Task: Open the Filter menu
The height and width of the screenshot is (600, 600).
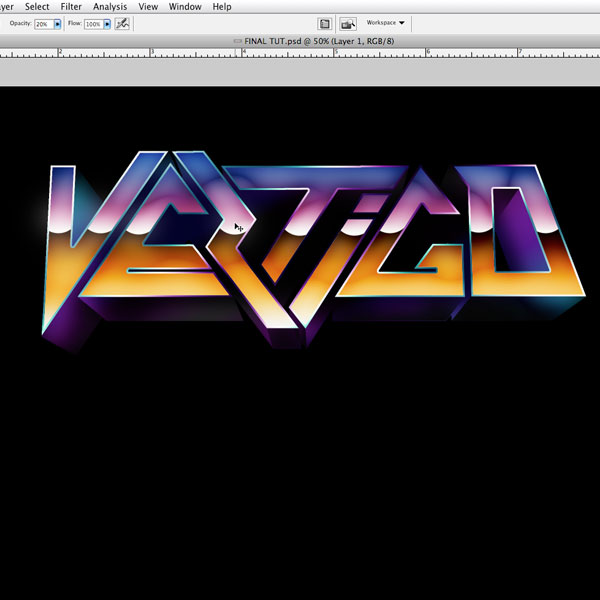Action: (x=71, y=7)
